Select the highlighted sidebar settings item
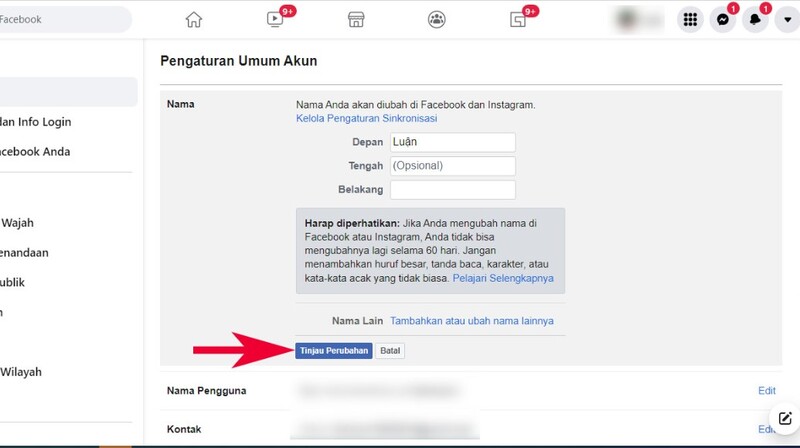800x448 pixels. (x=68, y=92)
